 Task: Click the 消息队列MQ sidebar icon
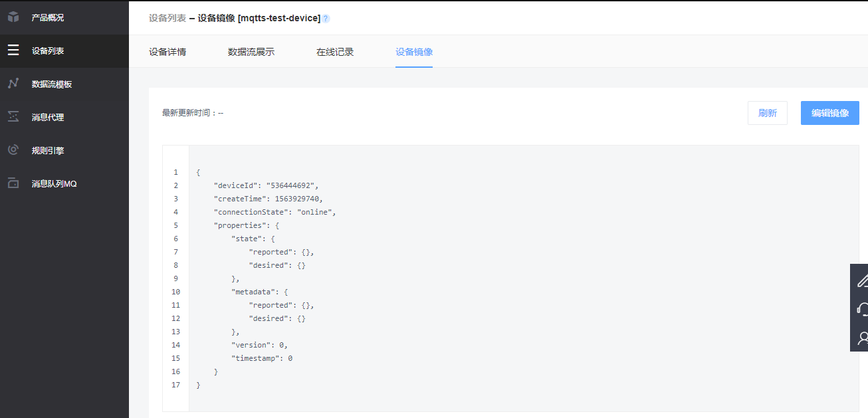(13, 183)
